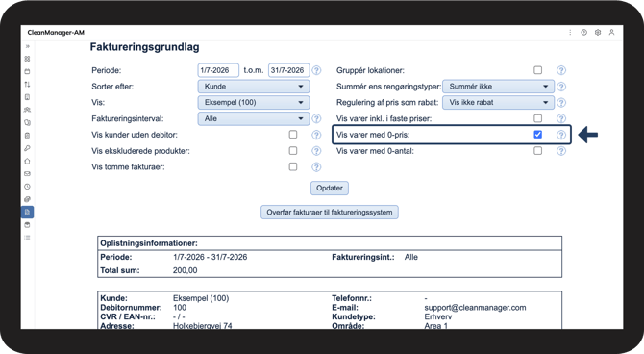This screenshot has height=354, width=644.
Task: Click the up-down arrows sidebar icon
Action: pos(27,85)
